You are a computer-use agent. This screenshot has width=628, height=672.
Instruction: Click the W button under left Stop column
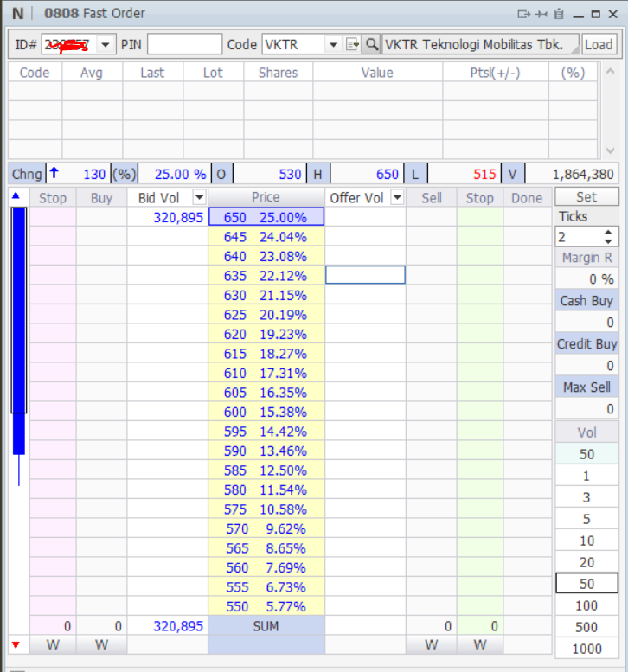point(53,644)
